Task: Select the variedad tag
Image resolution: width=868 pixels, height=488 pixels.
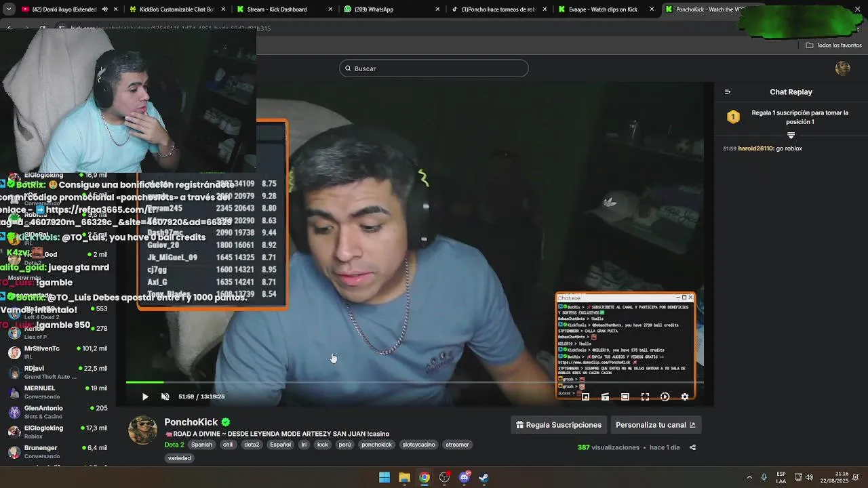Action: (x=180, y=458)
